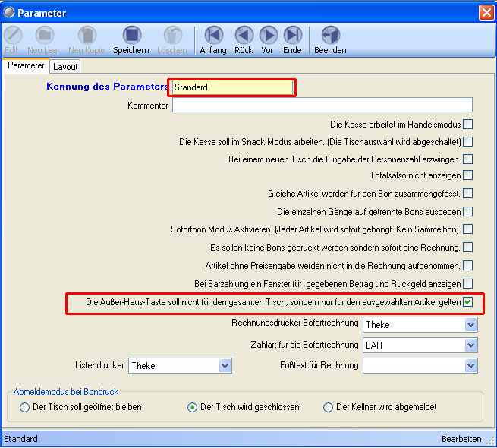This screenshot has width=497, height=448.
Task: Open Fußtext für Rechnung dropdown
Action: [470, 365]
